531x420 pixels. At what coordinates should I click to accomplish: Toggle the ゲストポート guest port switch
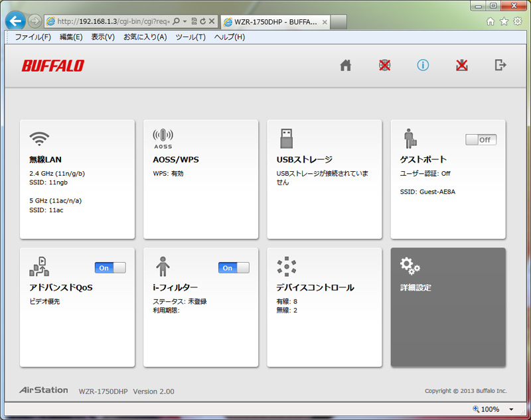click(481, 140)
